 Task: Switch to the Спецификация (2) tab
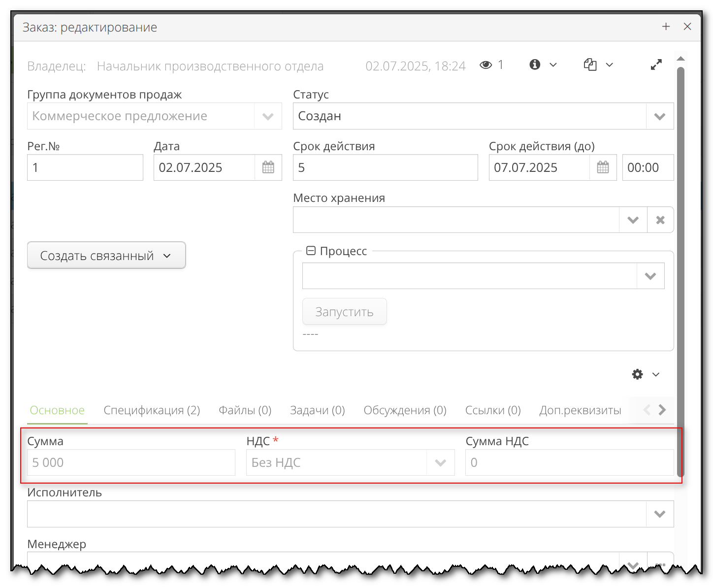152,410
